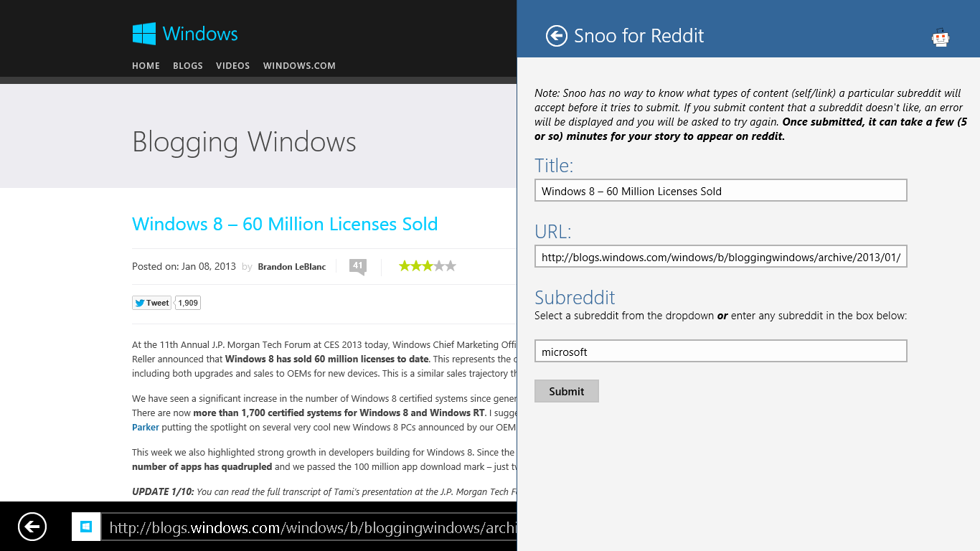Click the Windows wordmark text in the header
This screenshot has height=551, width=980.
[x=200, y=34]
